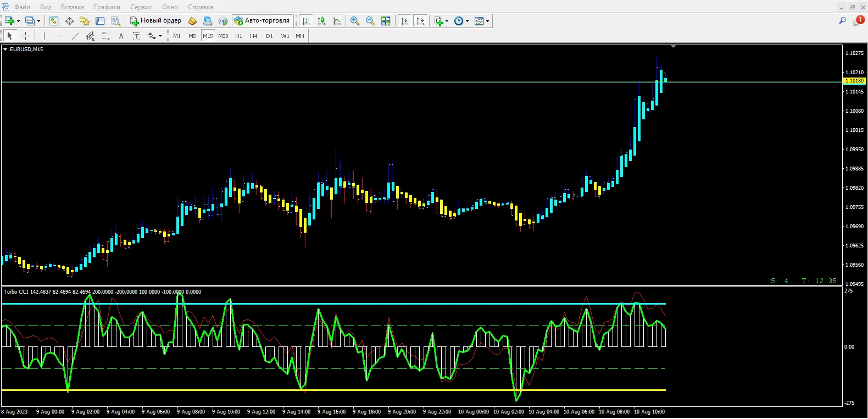
Task: Open the notifications chat icon
Action: click(x=858, y=21)
